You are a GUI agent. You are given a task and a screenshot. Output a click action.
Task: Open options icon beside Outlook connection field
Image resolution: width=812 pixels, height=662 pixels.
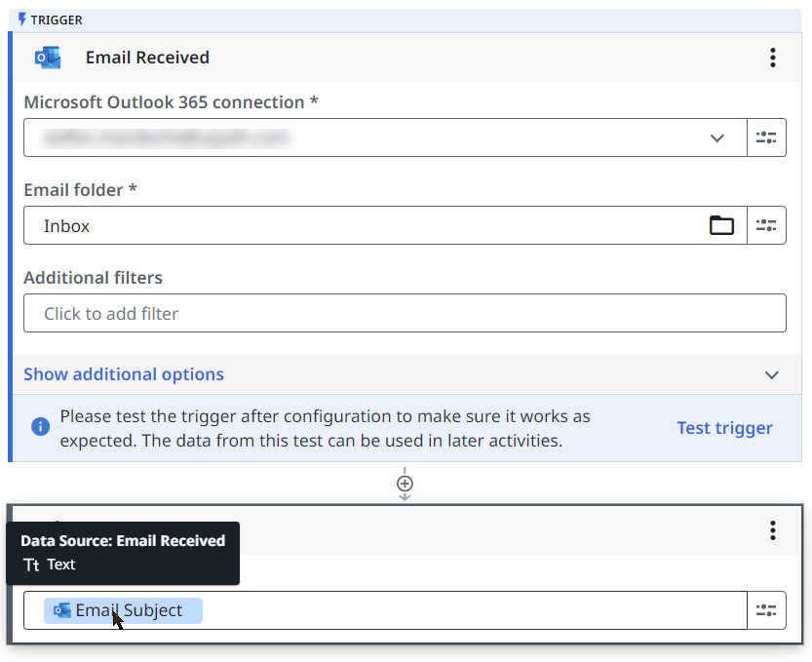[766, 137]
